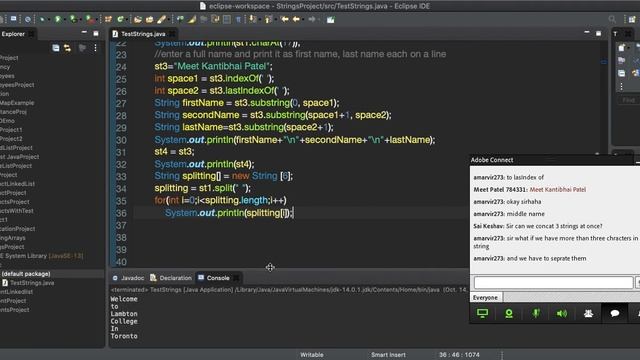Image resolution: width=640 pixels, height=360 pixels.
Task: Click Adobe Connect share screen monitor icon
Action: click(482, 313)
